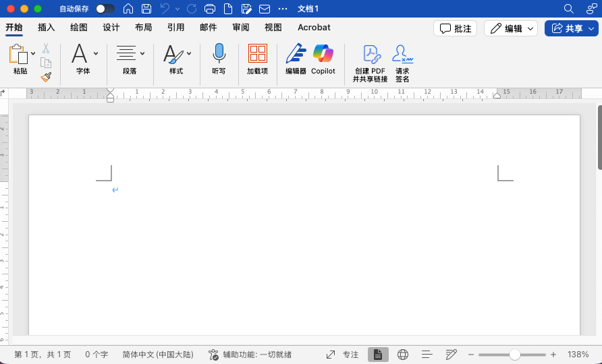
Task: Click the print icon in title bar
Action: click(210, 9)
